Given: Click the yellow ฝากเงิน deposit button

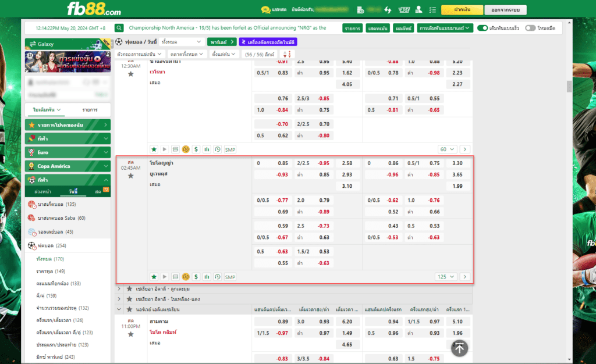Looking at the screenshot, I should [x=462, y=10].
